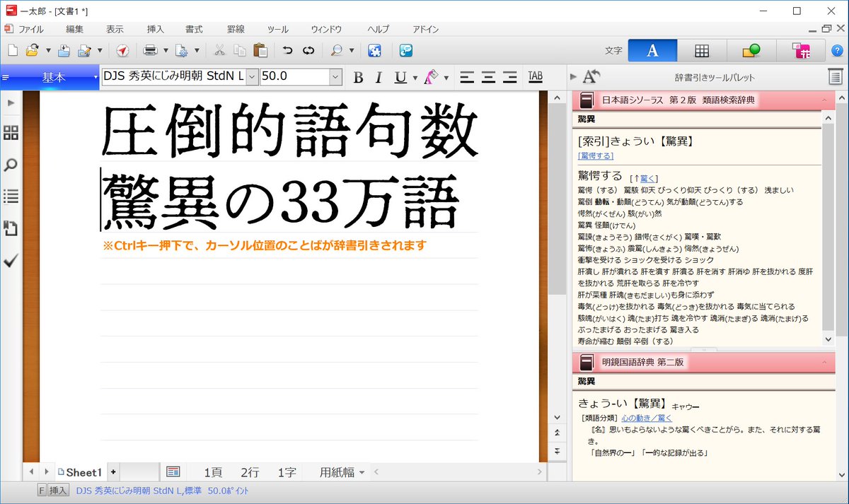
Task: Toggle bold formatting B
Action: point(358,77)
